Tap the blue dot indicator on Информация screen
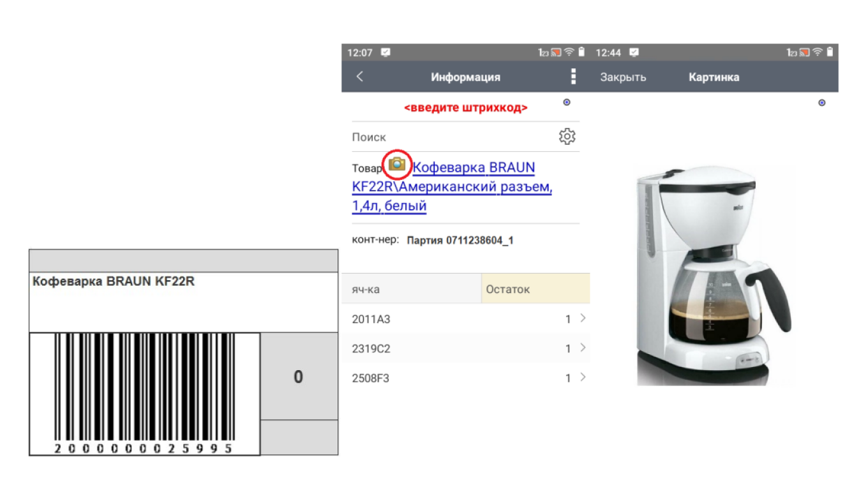868x499 pixels. [x=567, y=102]
